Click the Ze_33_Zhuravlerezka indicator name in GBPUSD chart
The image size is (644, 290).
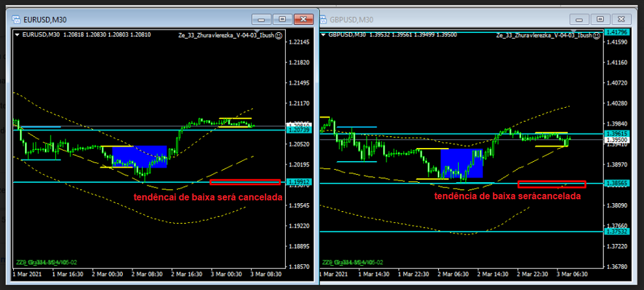tap(544, 36)
